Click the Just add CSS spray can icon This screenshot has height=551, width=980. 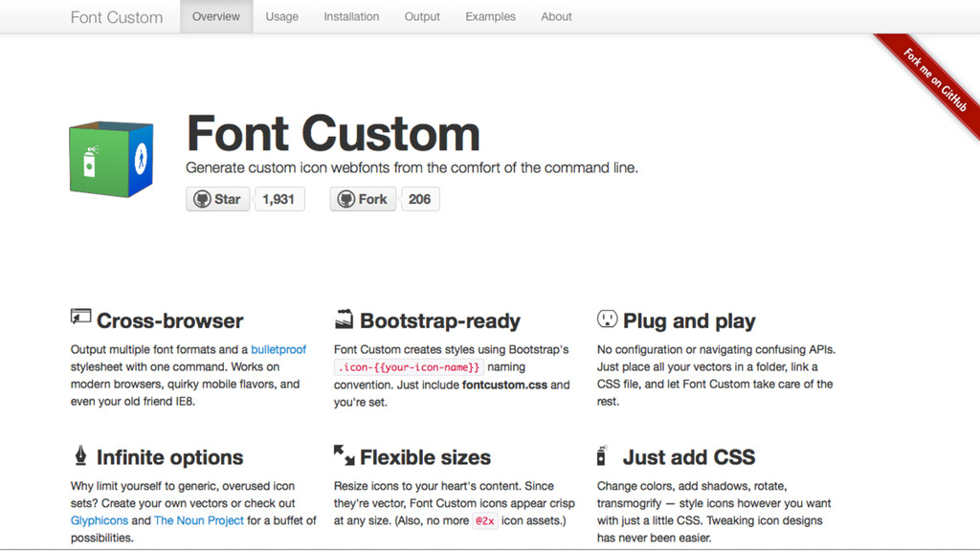point(601,455)
